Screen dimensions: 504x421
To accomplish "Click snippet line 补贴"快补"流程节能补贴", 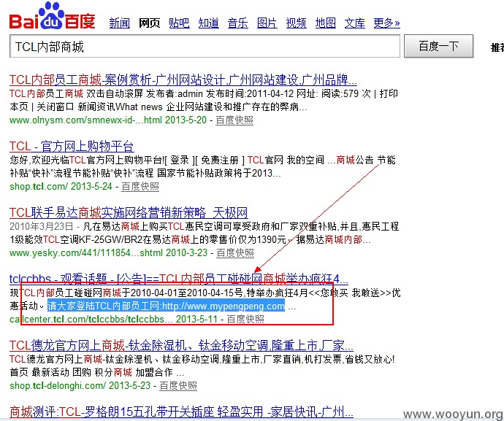I will point(145,174).
